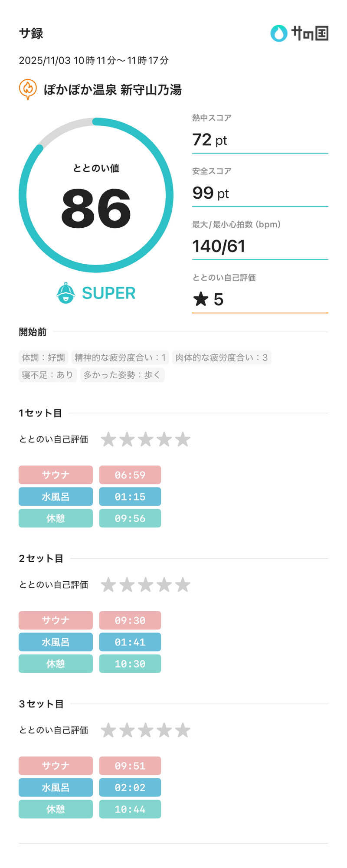Rate set 1 with five stars

click(x=183, y=439)
